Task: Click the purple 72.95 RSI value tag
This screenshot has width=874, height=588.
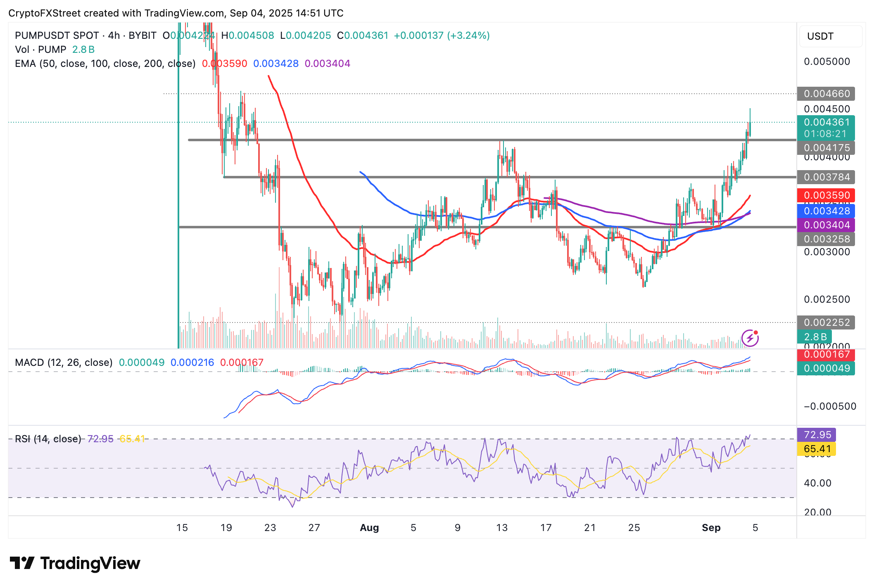Action: [817, 435]
